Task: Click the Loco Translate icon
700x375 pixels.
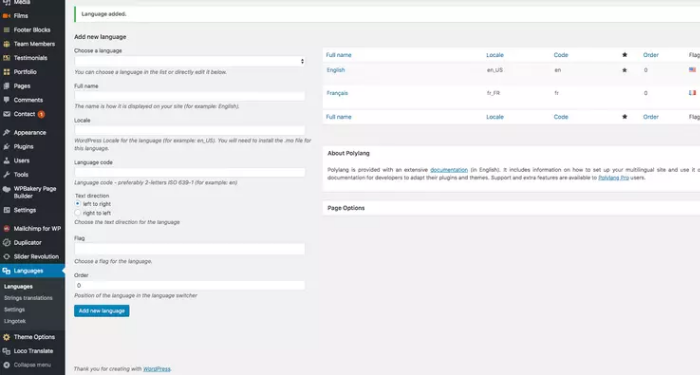Action: pyautogui.click(x=6, y=351)
